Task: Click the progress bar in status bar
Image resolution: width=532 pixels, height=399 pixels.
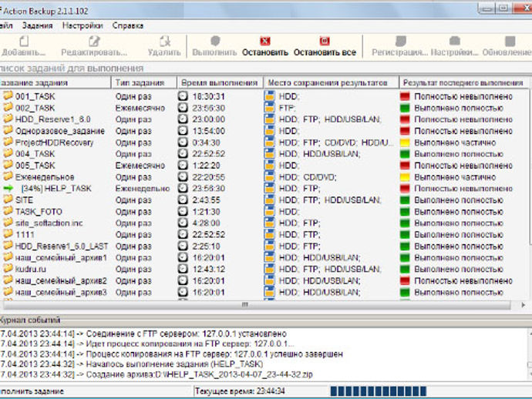Action: 379,391
